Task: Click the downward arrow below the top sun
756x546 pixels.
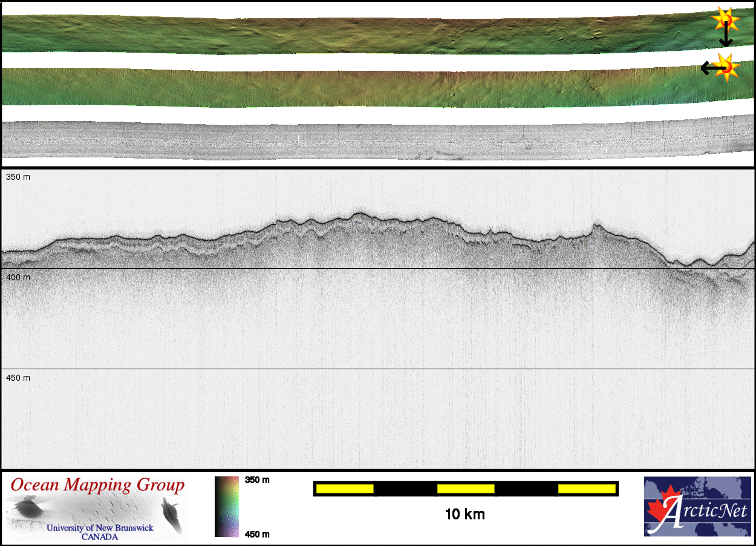Action: (725, 38)
